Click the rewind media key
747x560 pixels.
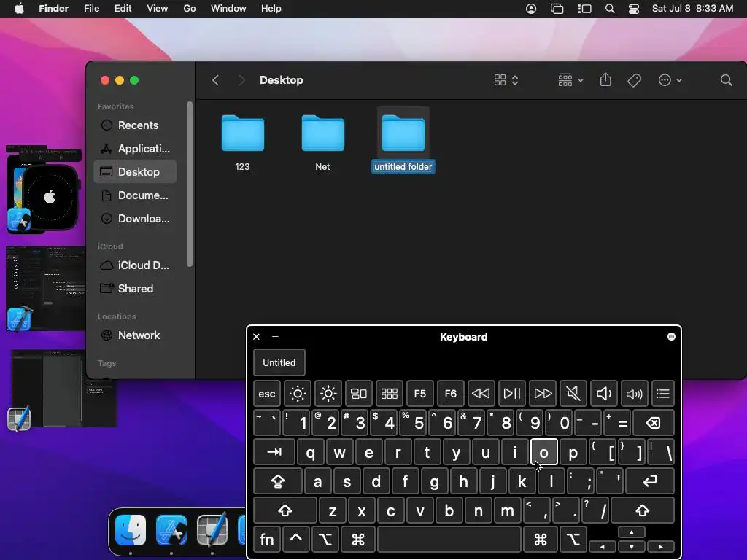tap(481, 394)
